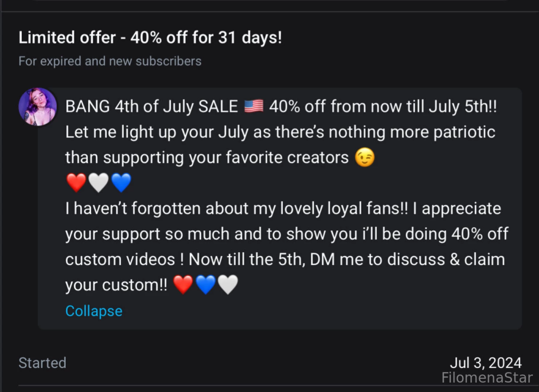The height and width of the screenshot is (392, 539).
Task: Click 'For expired and new subscribers' subtitle
Action: [110, 61]
